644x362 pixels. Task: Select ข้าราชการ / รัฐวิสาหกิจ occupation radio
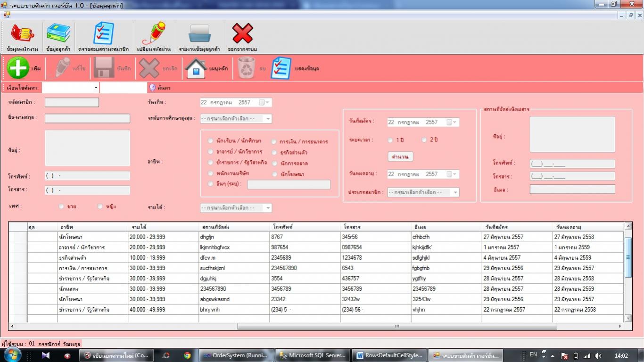click(x=210, y=162)
